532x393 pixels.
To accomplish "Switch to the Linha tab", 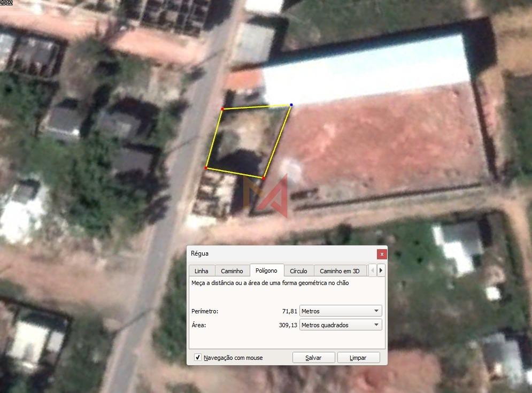I will (x=201, y=271).
